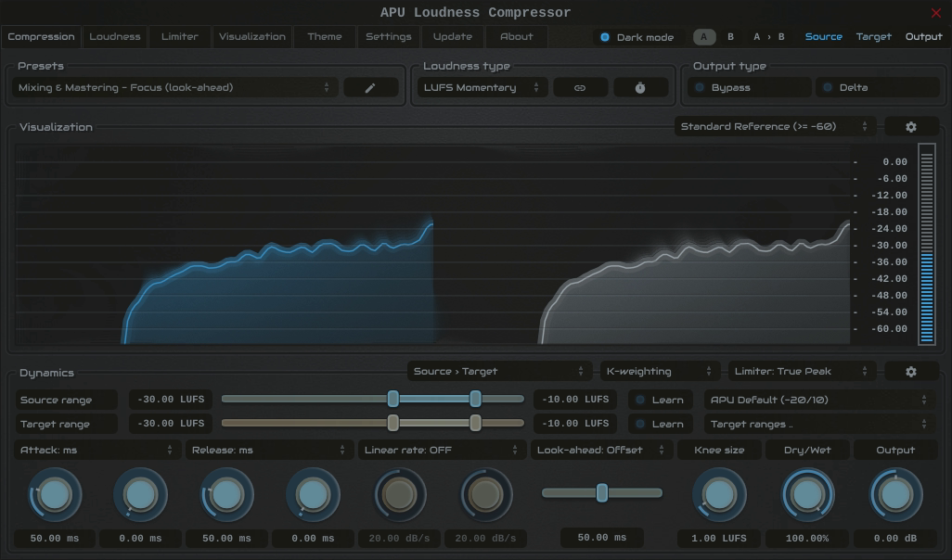Image resolution: width=952 pixels, height=560 pixels.
Task: Click the second Attack knob above 0.00 ms
Action: click(x=140, y=495)
